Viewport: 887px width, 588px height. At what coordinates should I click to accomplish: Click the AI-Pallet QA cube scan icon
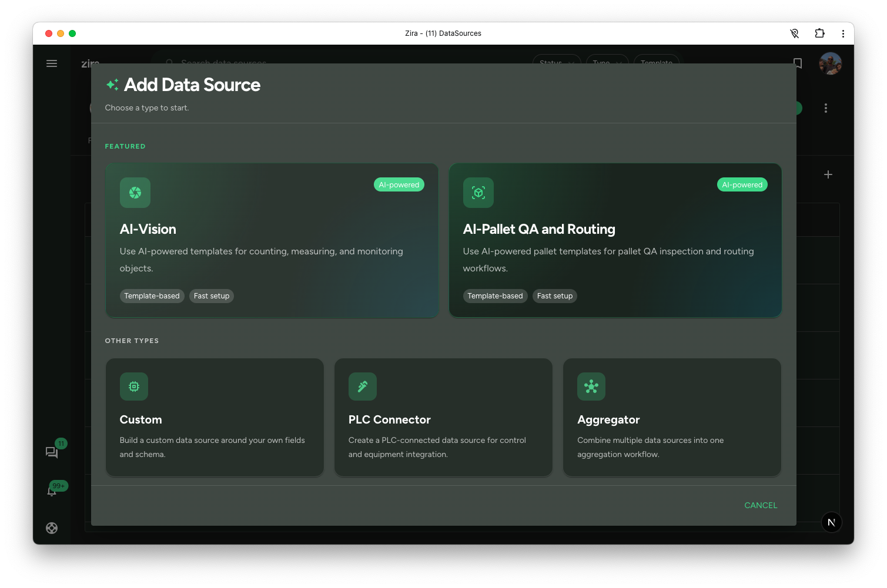pos(478,193)
